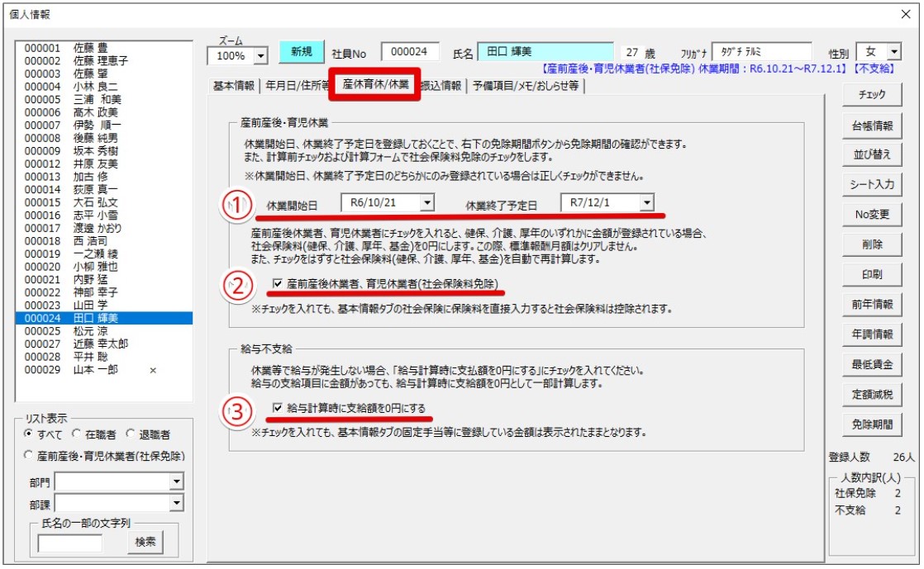Select employee 000027 近藤 幸太郎
The image size is (924, 569).
[103, 344]
